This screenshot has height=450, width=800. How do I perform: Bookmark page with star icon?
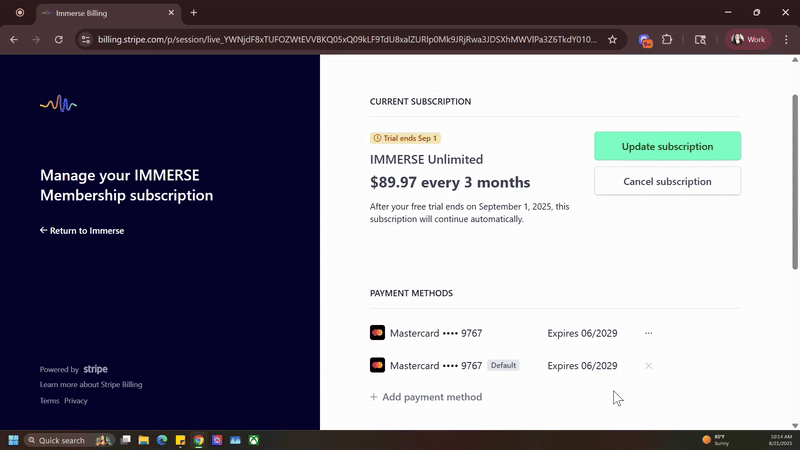pos(612,40)
